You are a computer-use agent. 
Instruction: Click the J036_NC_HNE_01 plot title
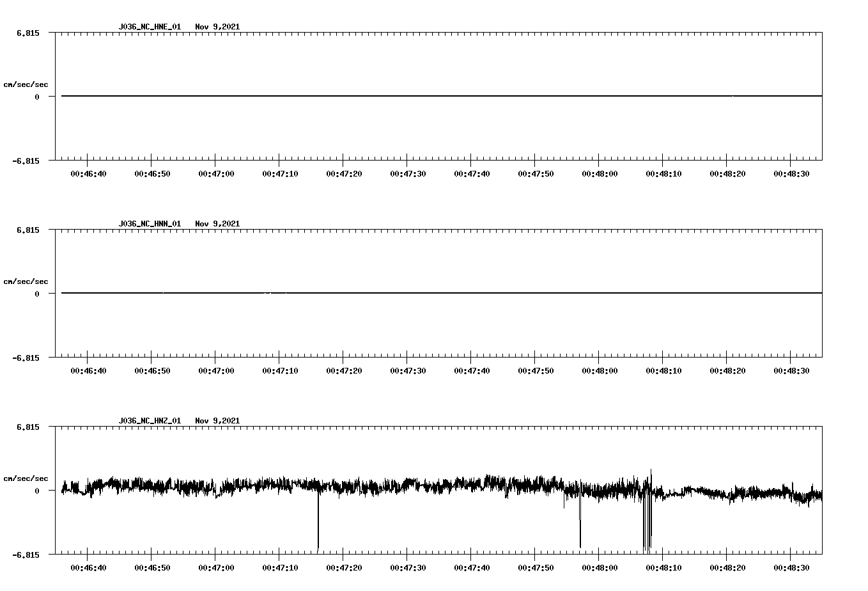(150, 27)
